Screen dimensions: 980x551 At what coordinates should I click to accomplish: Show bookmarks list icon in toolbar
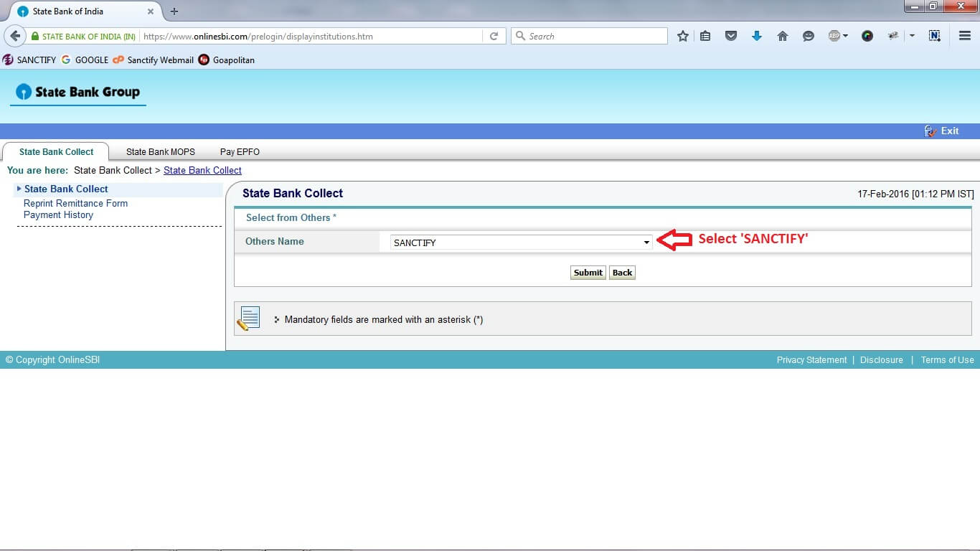pyautogui.click(x=705, y=36)
